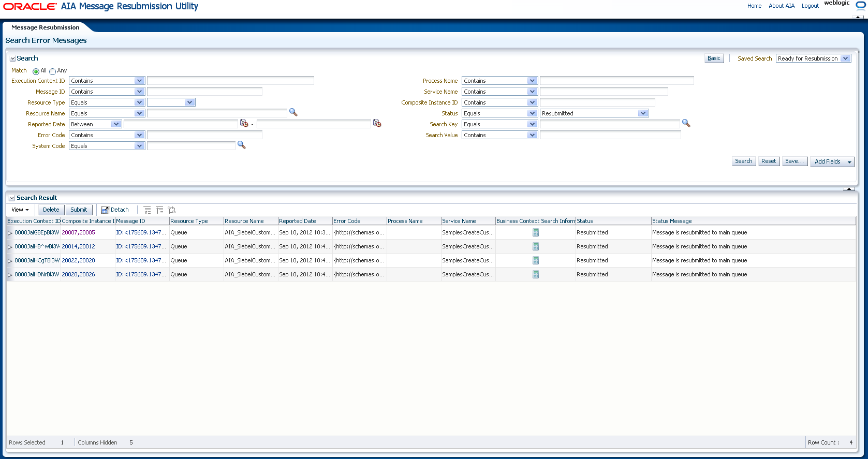Submit the selected message
The image size is (868, 459).
point(79,210)
